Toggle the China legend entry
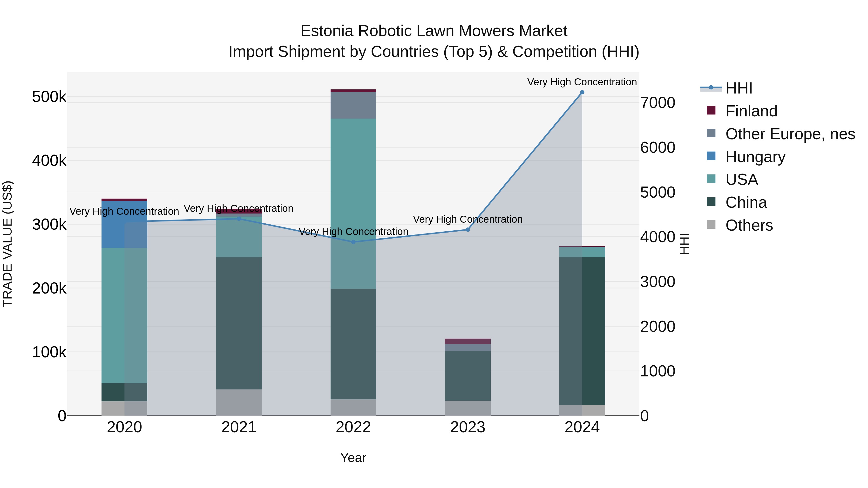 [x=736, y=202]
